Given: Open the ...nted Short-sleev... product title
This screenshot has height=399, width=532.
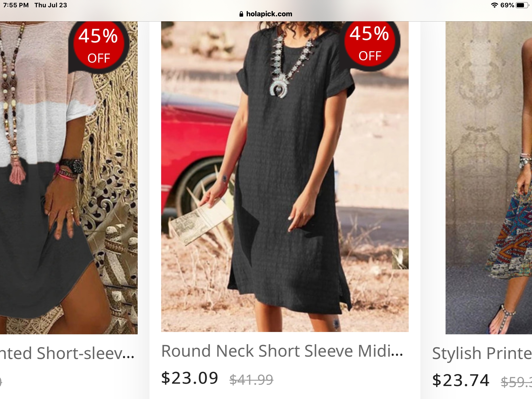Looking at the screenshot, I should (x=67, y=354).
